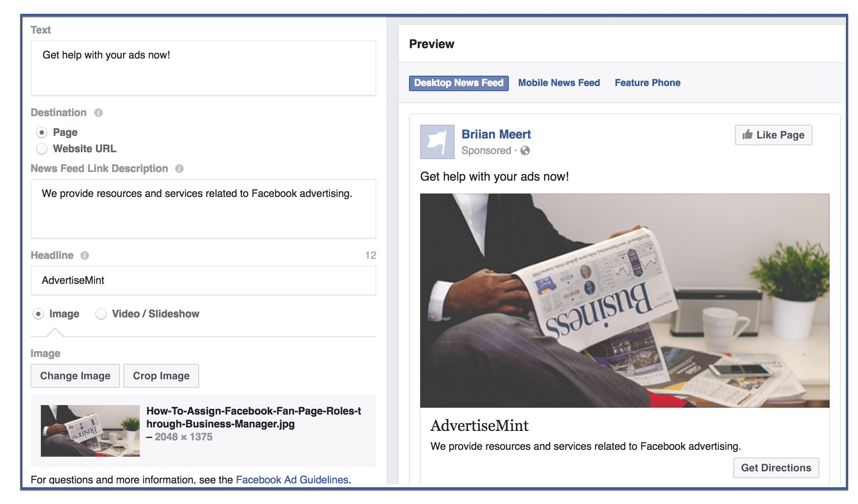Click the News Feed Link Description text box
Image resolution: width=858 pixels, height=504 pixels.
coord(203,209)
